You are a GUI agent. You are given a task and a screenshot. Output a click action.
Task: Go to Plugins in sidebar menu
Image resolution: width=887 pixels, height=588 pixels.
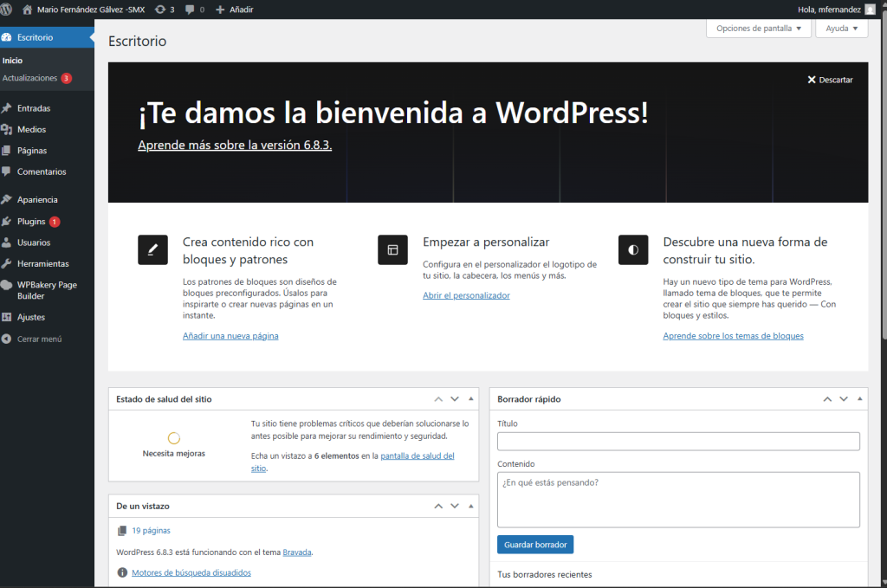31,222
